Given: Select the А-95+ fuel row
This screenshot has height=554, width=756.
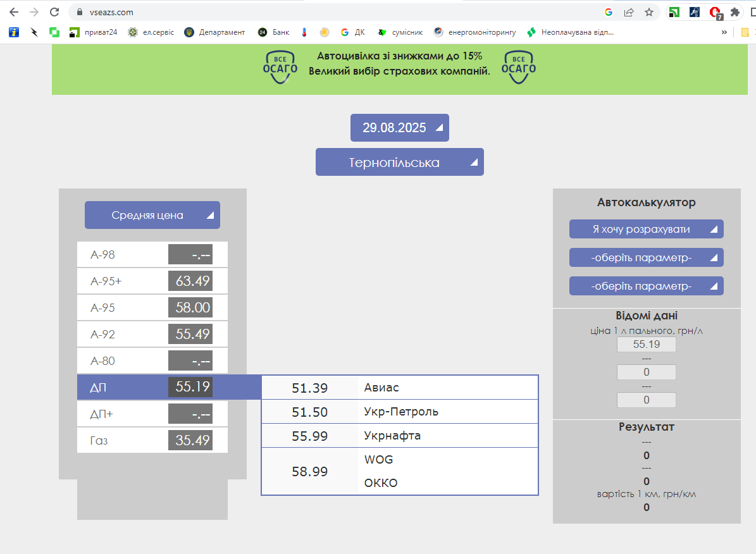Looking at the screenshot, I should click(152, 281).
